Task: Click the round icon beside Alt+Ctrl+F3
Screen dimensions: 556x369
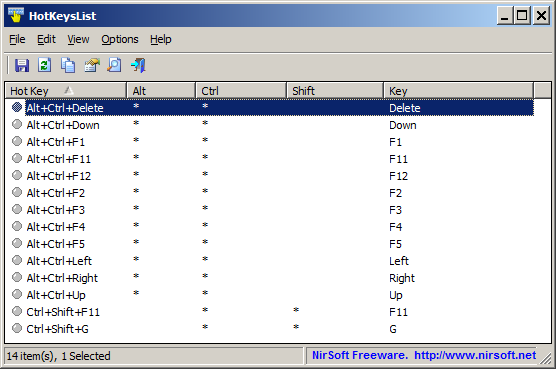Action: tap(17, 209)
